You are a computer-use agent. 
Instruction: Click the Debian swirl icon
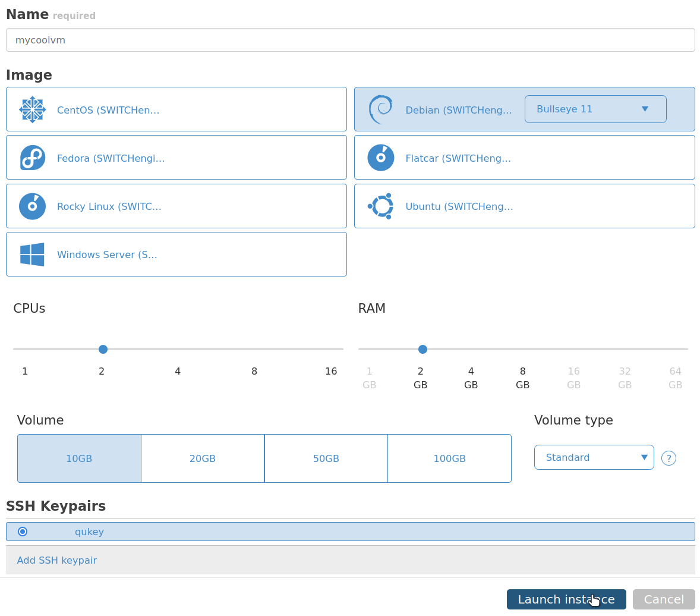click(380, 109)
